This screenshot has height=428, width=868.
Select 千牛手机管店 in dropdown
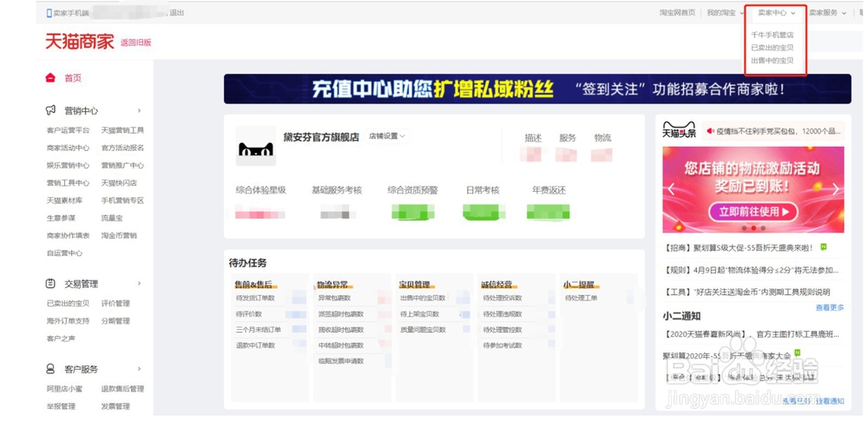coord(773,35)
